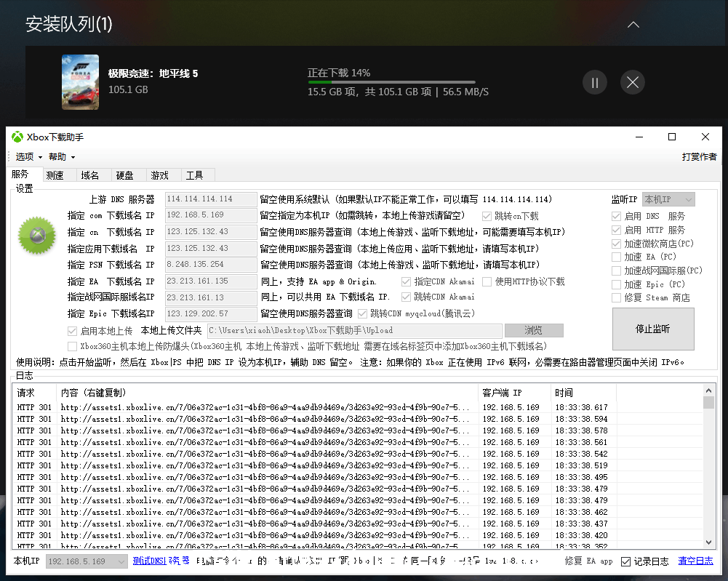Viewport: 728px width, 581px height.
Task: Open the 选项 menu
Action: [x=29, y=157]
